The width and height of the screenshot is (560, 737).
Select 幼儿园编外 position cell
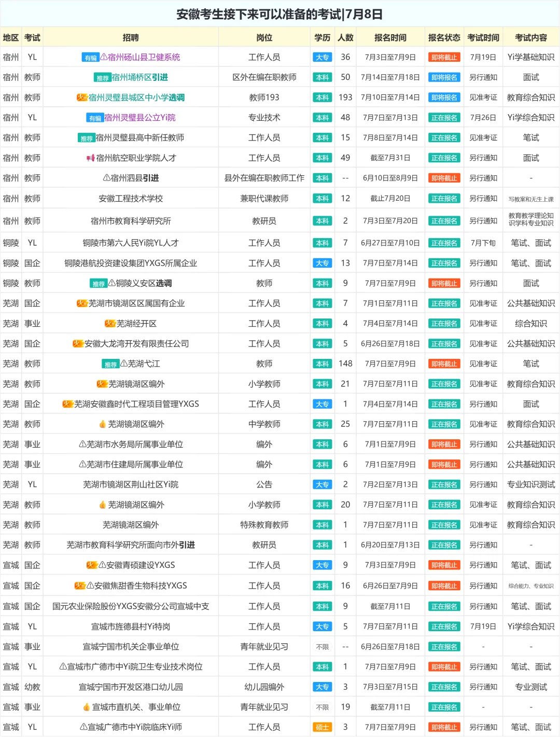[264, 687]
